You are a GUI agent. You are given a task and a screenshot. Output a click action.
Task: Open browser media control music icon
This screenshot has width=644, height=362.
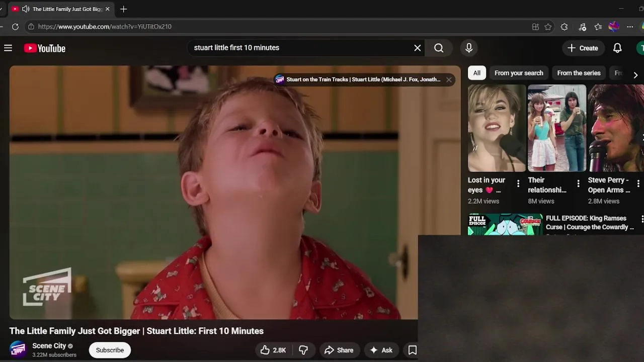582,27
